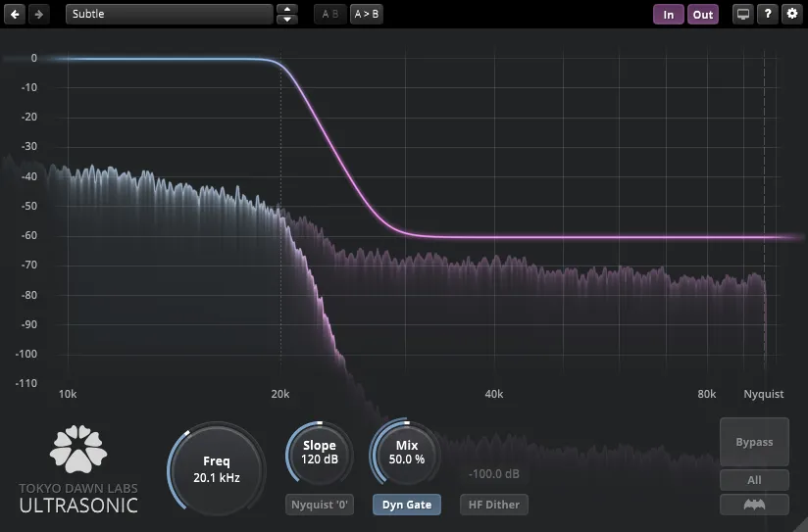Toggle the Out spectrum display
The image size is (808, 532).
(x=703, y=15)
